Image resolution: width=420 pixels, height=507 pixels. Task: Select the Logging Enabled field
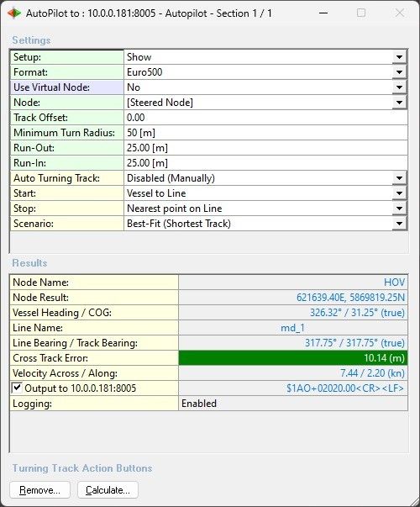[x=293, y=404]
